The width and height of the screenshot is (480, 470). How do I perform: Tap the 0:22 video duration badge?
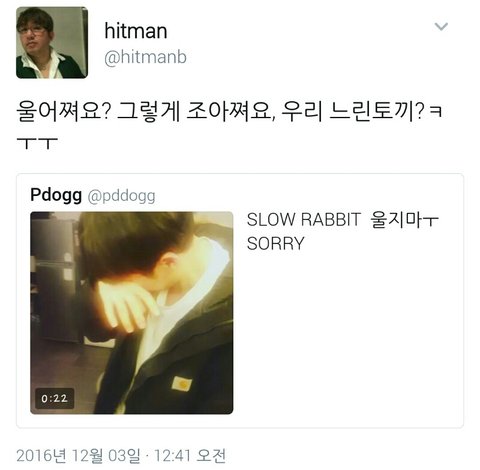pos(54,398)
